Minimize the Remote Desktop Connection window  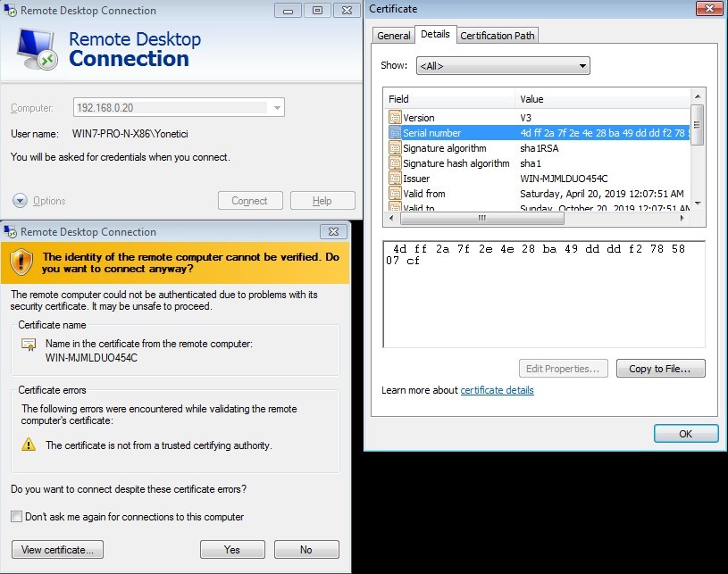tap(288, 10)
